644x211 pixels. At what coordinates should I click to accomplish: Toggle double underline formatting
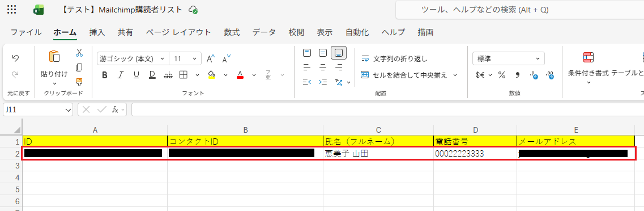click(152, 75)
